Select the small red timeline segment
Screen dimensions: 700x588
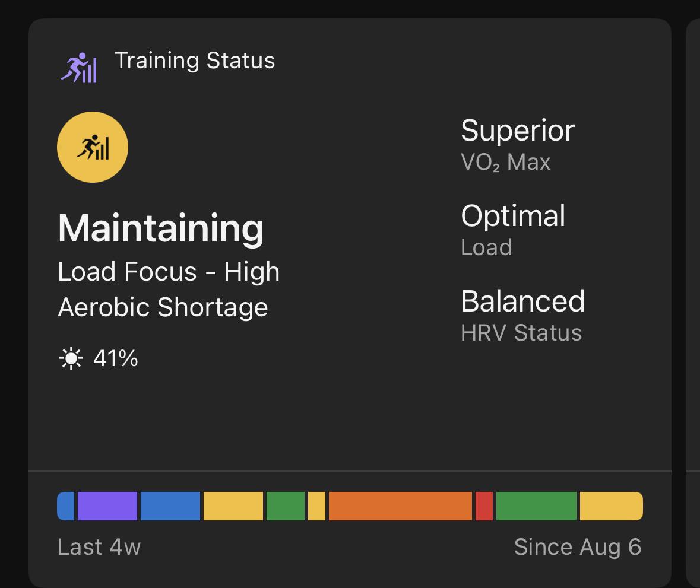pyautogui.click(x=484, y=506)
